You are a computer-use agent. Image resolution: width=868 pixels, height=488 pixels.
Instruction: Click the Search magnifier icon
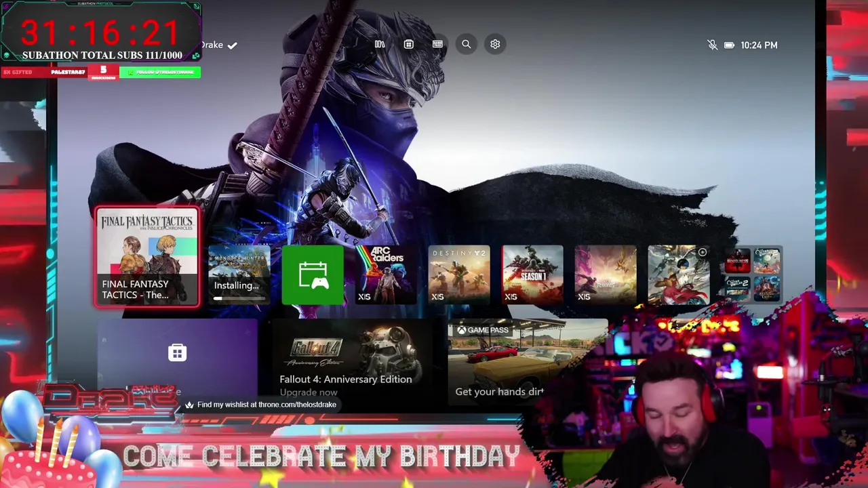click(467, 44)
